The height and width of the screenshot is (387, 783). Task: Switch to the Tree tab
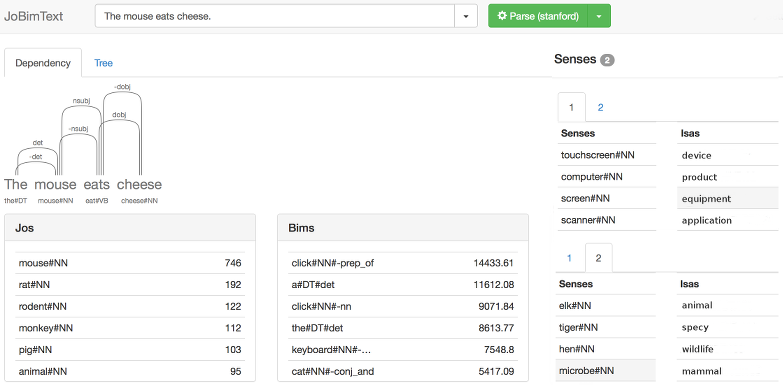(x=103, y=63)
